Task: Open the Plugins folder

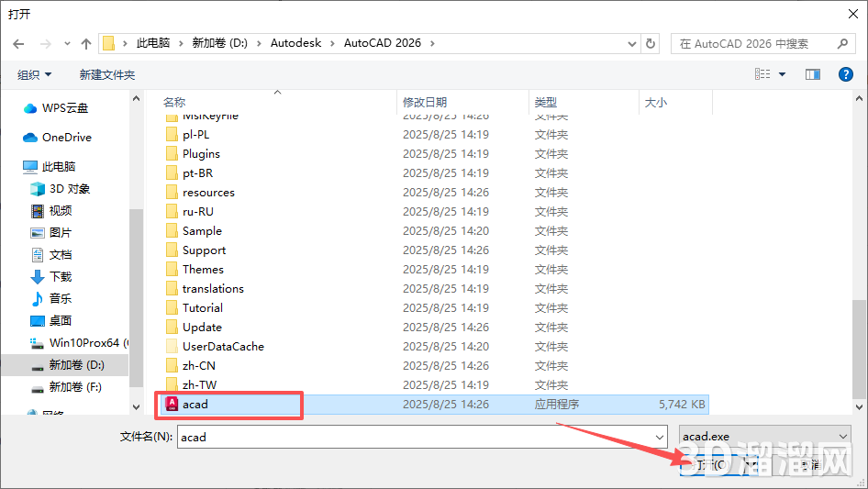Action: click(201, 153)
